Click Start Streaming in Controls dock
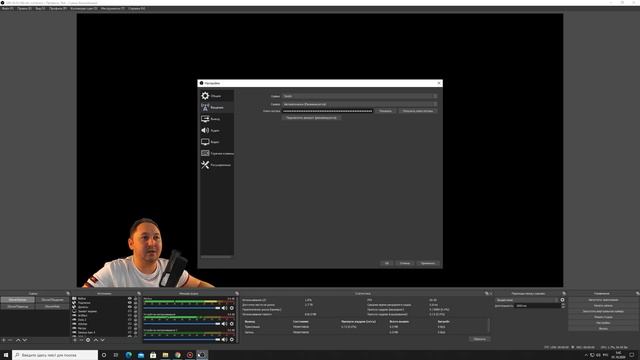This screenshot has width=640, height=360. pyautogui.click(x=603, y=300)
